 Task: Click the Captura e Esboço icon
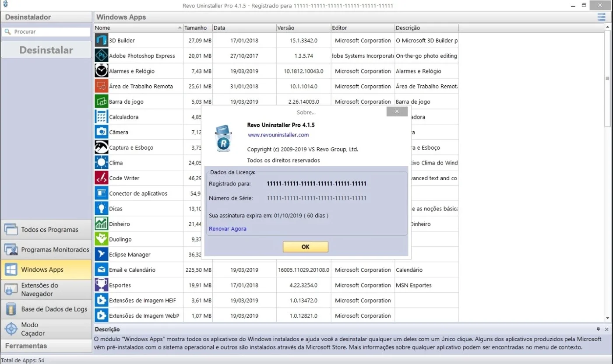coord(102,147)
